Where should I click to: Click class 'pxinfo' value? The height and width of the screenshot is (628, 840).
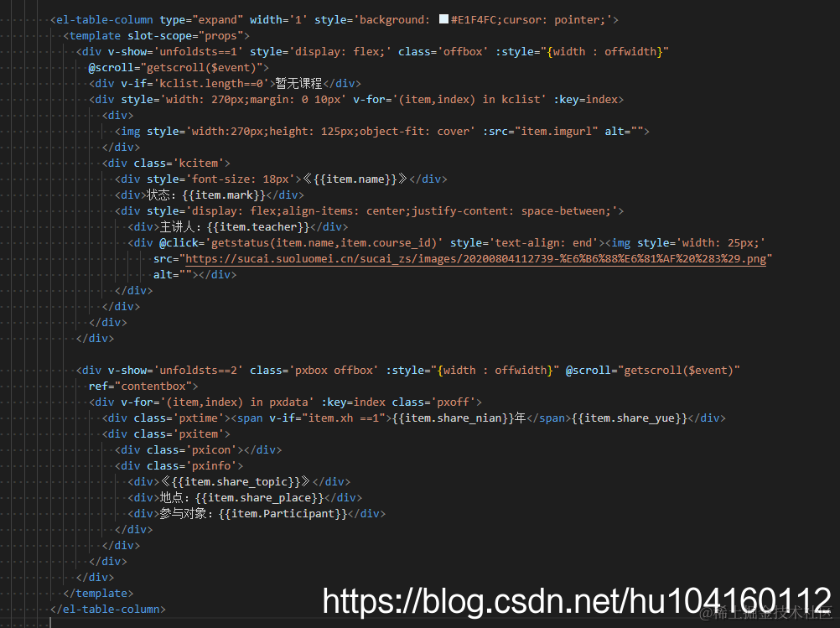[211, 465]
